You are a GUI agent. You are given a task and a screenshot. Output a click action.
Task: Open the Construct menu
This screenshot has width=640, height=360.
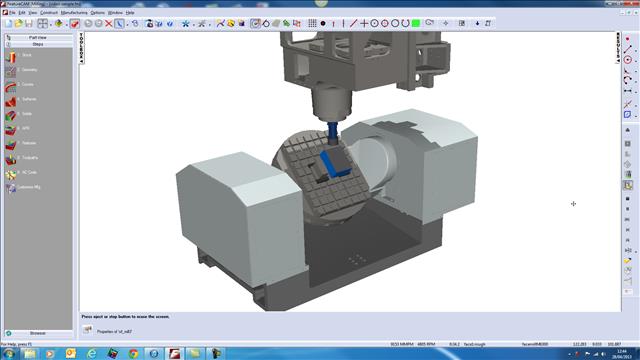(x=49, y=13)
